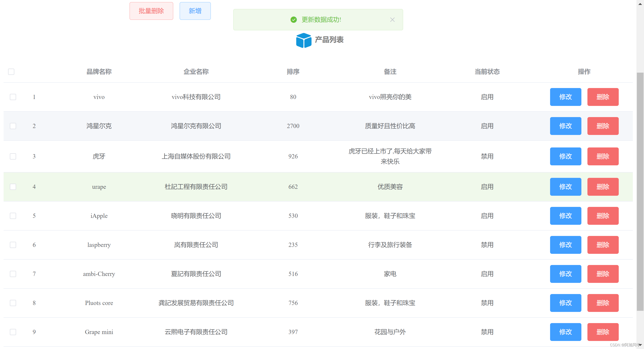This screenshot has width=644, height=349.
Task: Click scrollbar up arrow at top
Action: click(640, 4)
